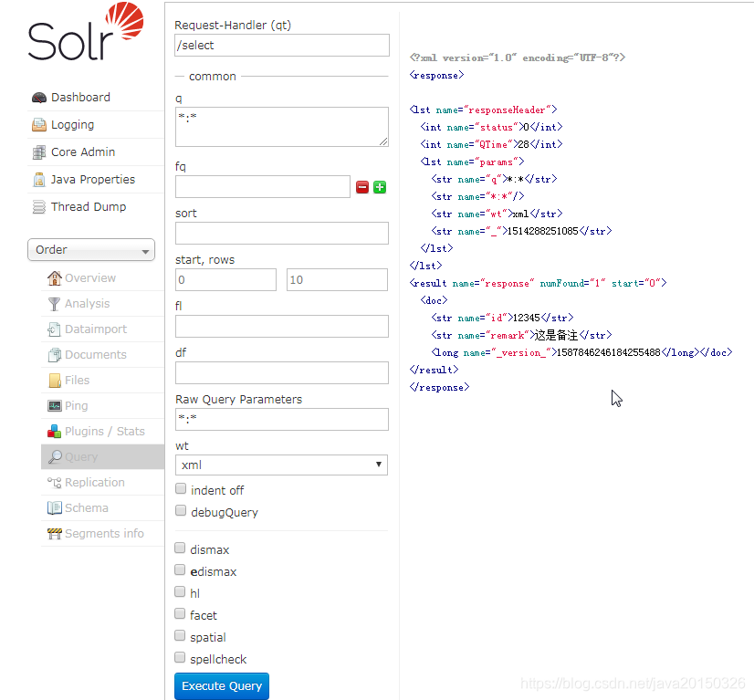Click the QTime 28 response line

click(491, 144)
